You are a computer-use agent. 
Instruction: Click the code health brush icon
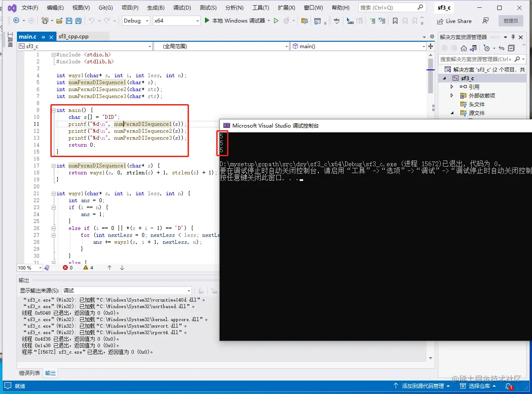click(47, 268)
